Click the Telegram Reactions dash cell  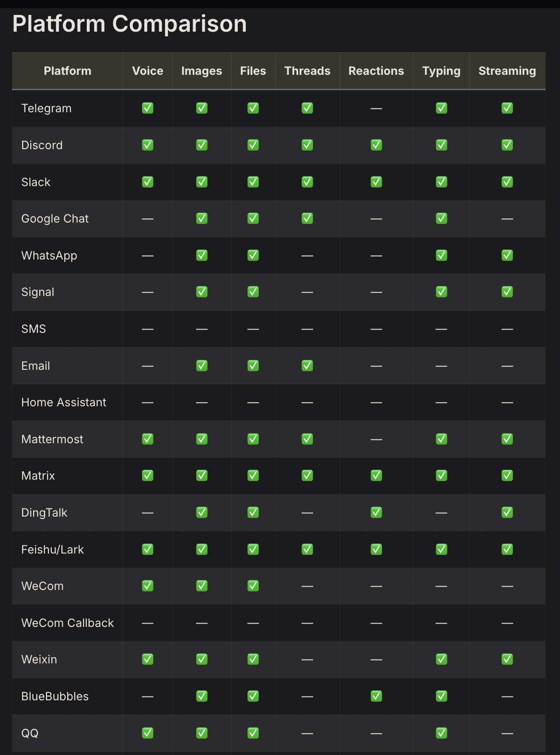coord(376,108)
